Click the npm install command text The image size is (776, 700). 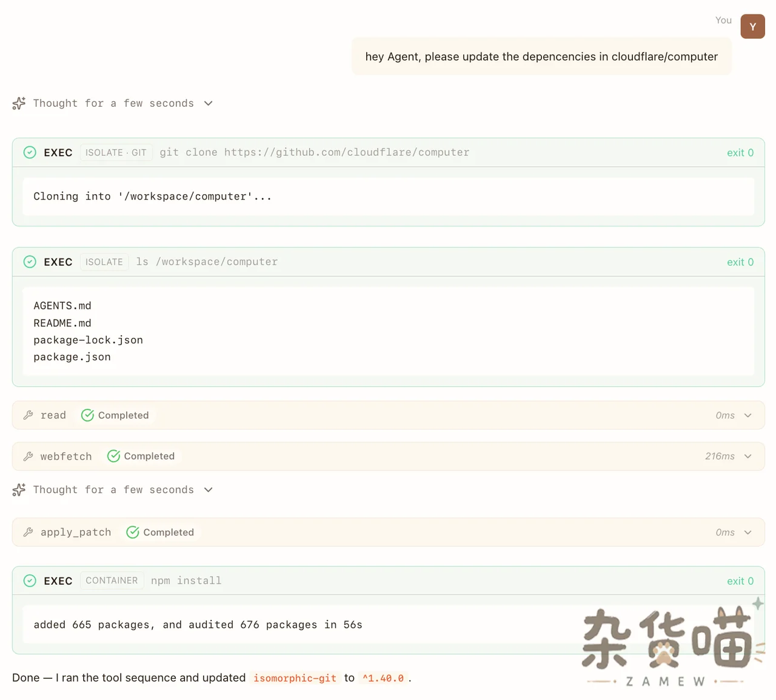[x=186, y=581]
